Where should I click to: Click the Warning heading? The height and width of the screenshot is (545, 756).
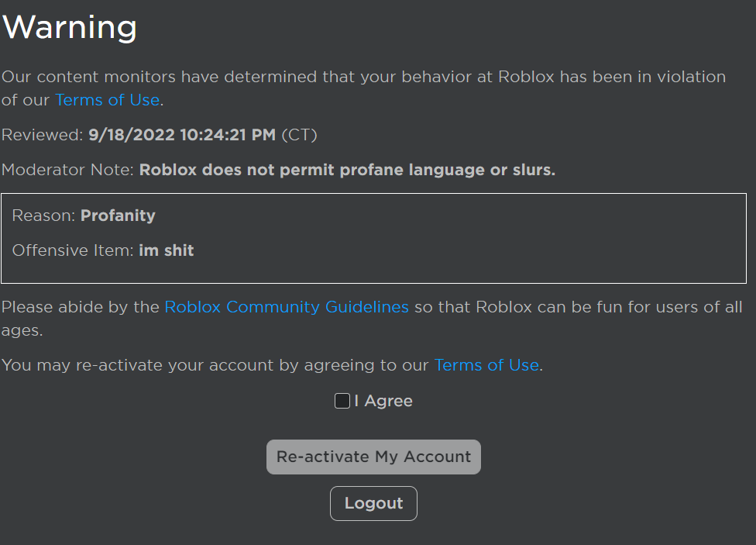point(70,27)
